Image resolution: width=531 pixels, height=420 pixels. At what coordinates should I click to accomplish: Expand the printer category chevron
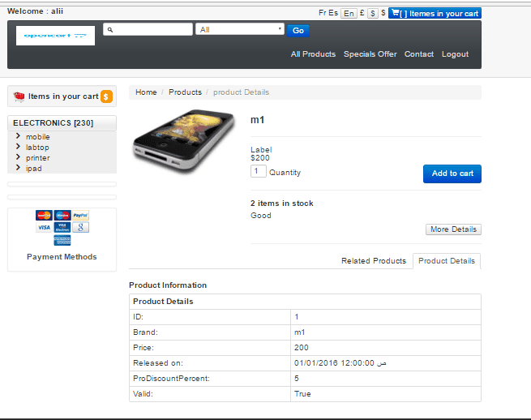(18, 157)
